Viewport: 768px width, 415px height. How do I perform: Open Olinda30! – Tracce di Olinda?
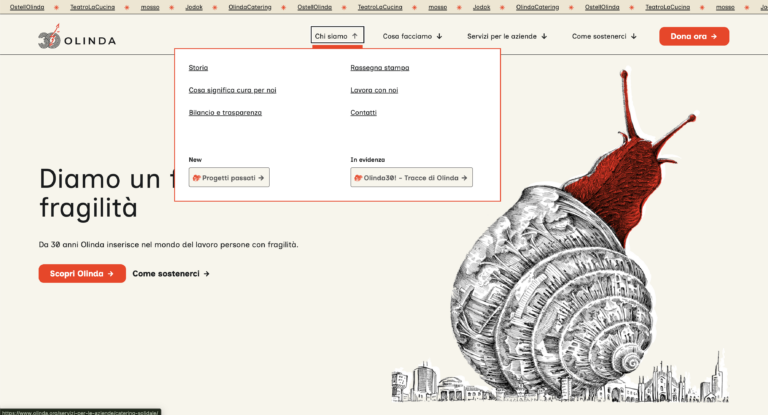411,177
